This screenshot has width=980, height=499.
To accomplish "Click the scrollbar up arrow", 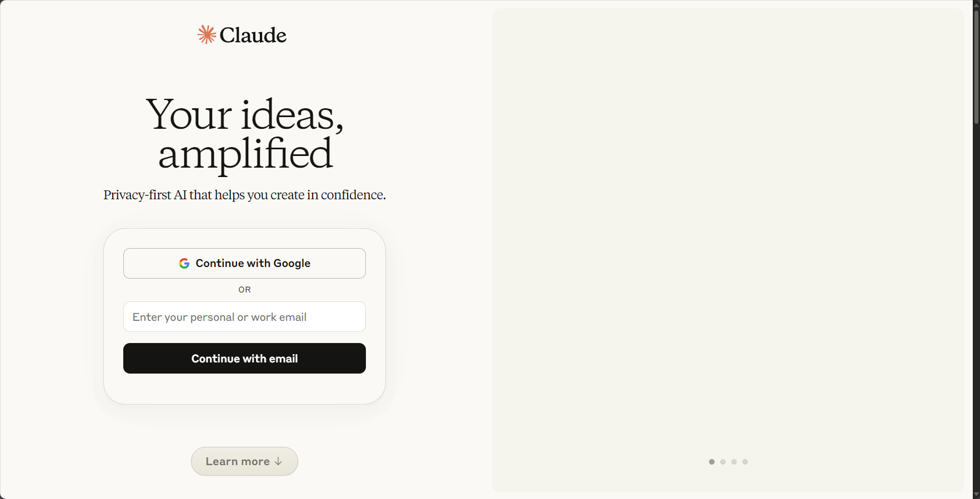I will (976, 4).
